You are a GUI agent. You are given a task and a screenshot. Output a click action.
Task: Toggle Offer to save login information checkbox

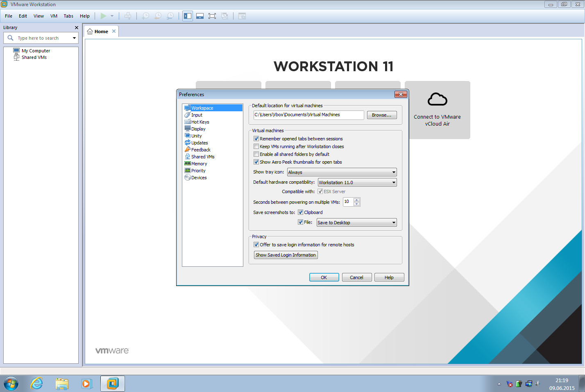point(256,245)
